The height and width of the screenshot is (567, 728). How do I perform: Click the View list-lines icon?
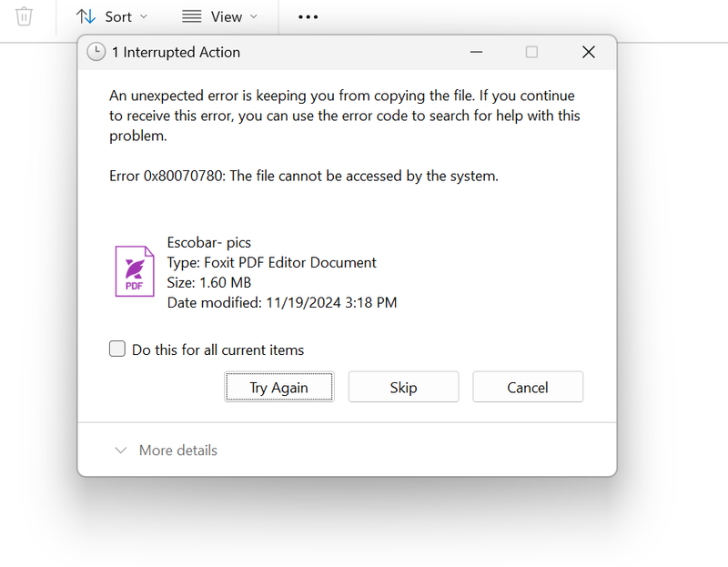coord(191,16)
